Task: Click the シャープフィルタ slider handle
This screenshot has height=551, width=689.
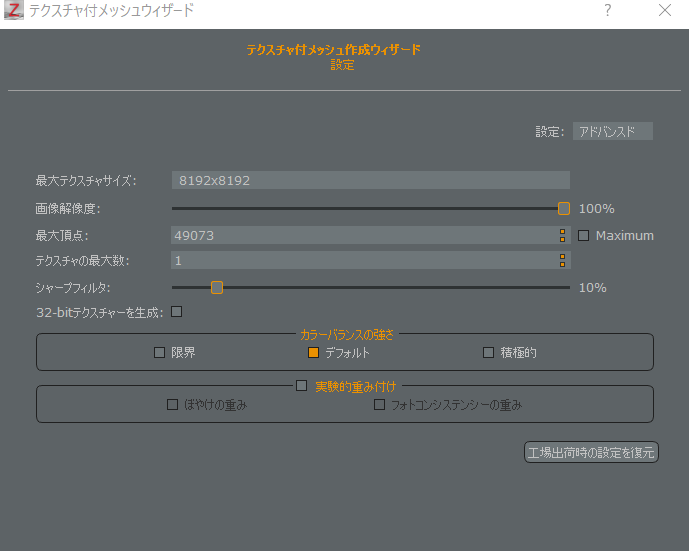Action: (217, 287)
